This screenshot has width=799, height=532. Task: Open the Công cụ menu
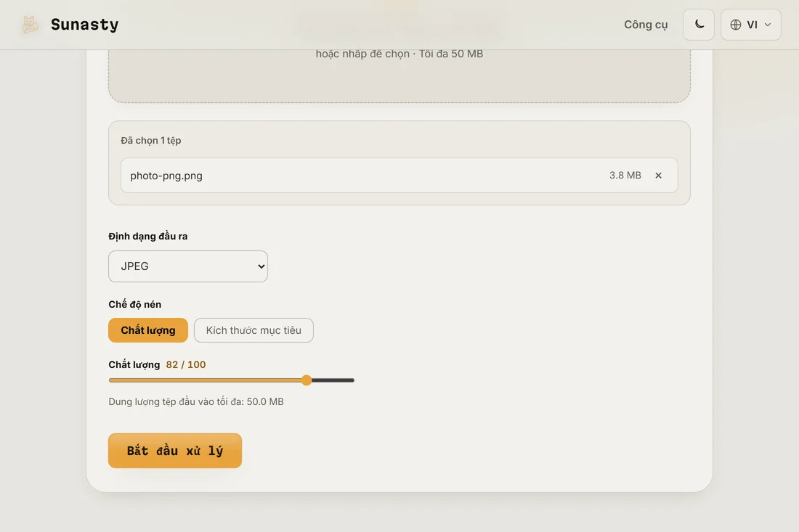(x=646, y=25)
